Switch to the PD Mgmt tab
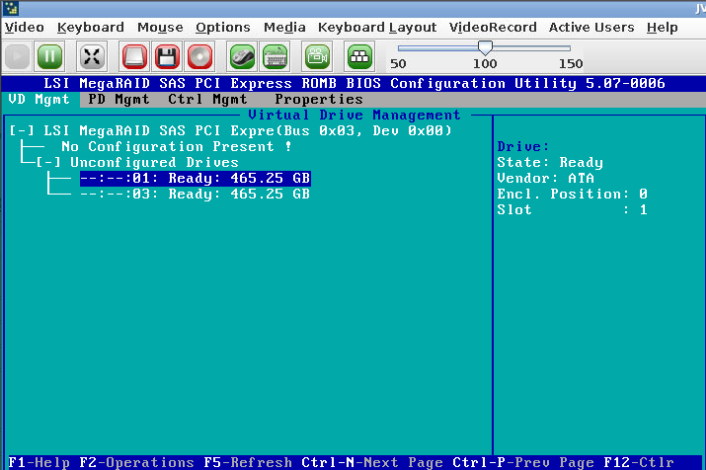Viewport: 706px width, 470px height. 118,99
